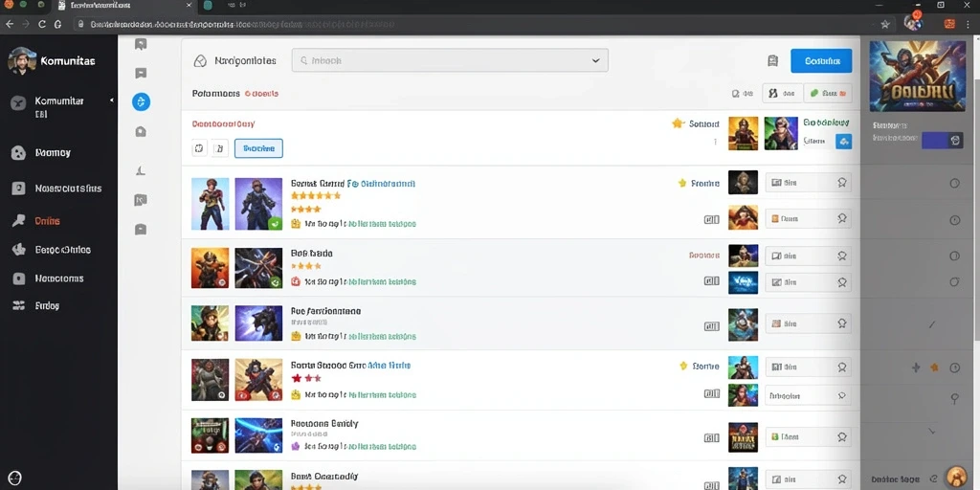The height and width of the screenshot is (490, 980).
Task: Click the second small square icon before outlined button
Action: (218, 148)
